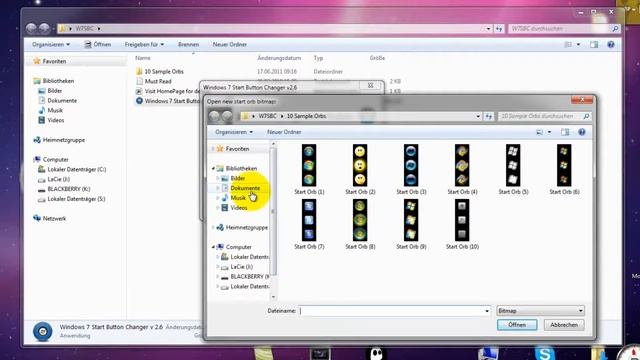640x360 pixels.
Task: Open Explorer window help icon
Action: pyautogui.click(x=611, y=44)
